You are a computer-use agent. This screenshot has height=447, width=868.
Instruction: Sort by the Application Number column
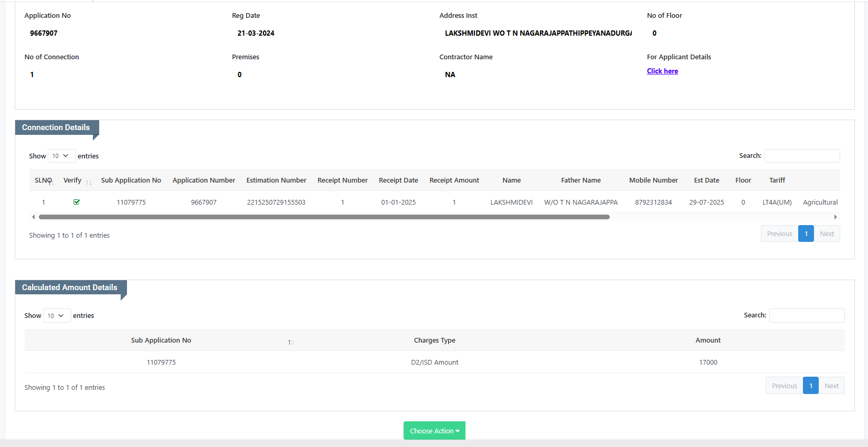[204, 180]
